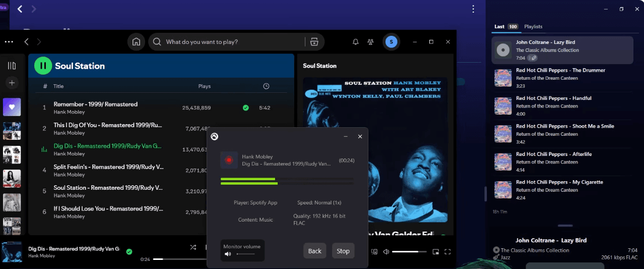Image resolution: width=644 pixels, height=269 pixels.
Task: Open the Spotify mini player icon
Action: click(x=435, y=251)
